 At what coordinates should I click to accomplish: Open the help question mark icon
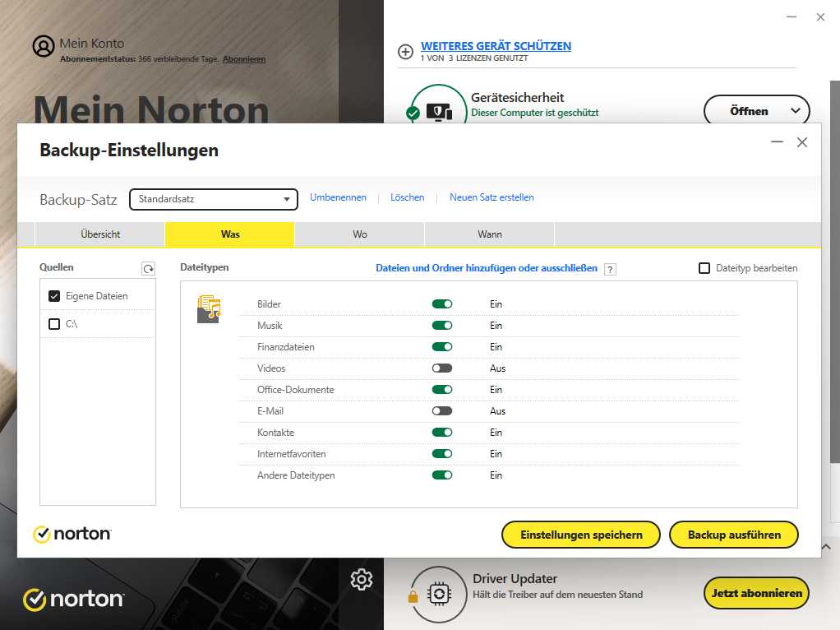(610, 268)
